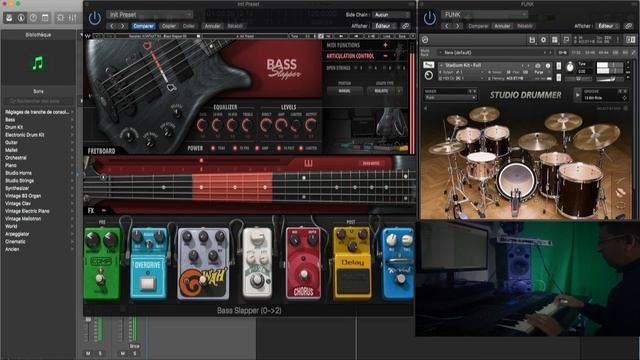The image size is (640, 360).
Task: Mute the first mixer channel strip
Action: pos(88,353)
